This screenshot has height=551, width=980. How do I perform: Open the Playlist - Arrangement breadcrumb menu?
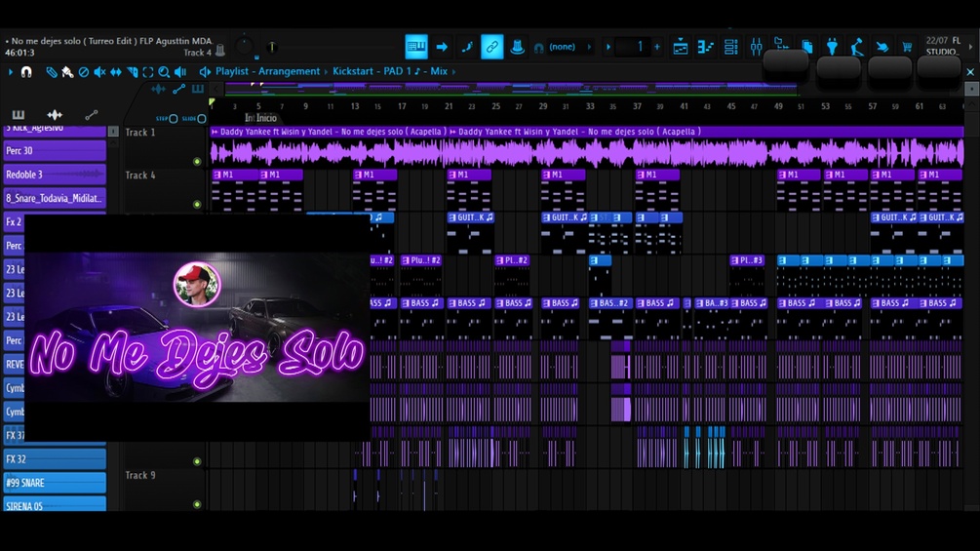[x=267, y=71]
